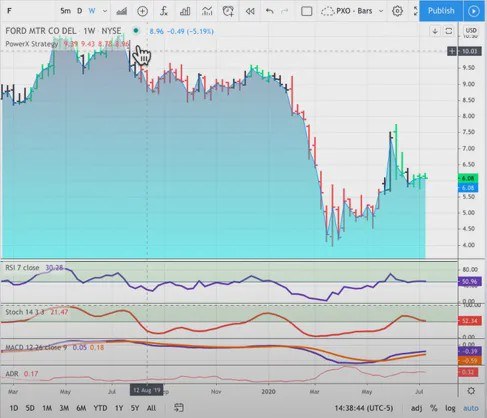The width and height of the screenshot is (487, 418).
Task: Open the go to date calendar icon
Action: pyautogui.click(x=179, y=407)
